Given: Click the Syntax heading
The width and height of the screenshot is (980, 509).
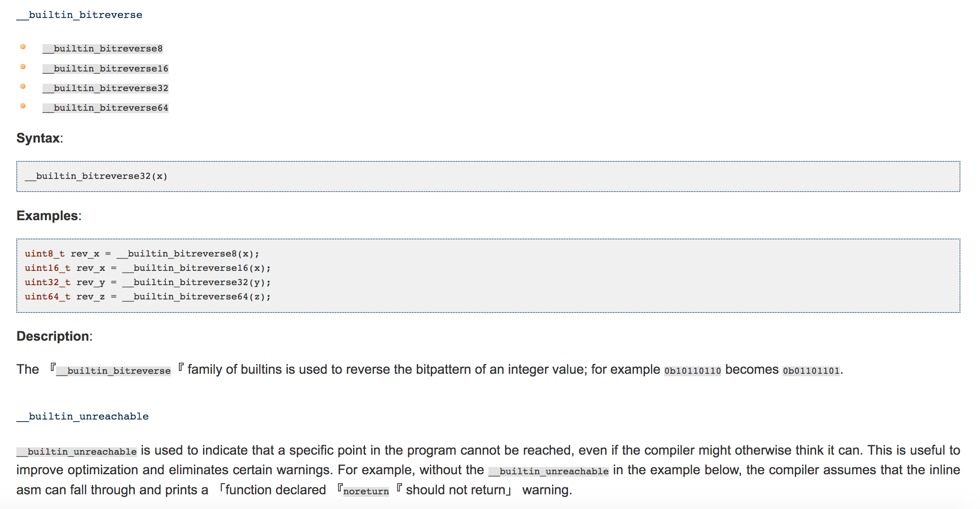Looking at the screenshot, I should (40, 138).
